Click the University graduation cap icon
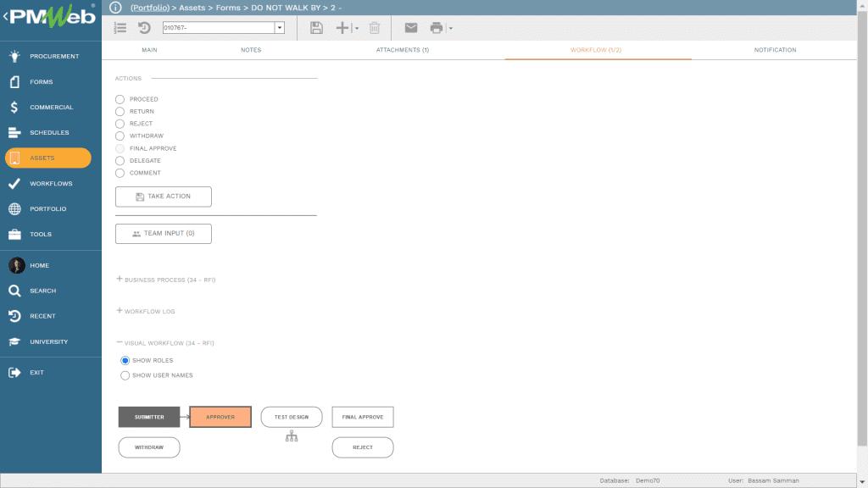868x488 pixels. click(x=15, y=342)
